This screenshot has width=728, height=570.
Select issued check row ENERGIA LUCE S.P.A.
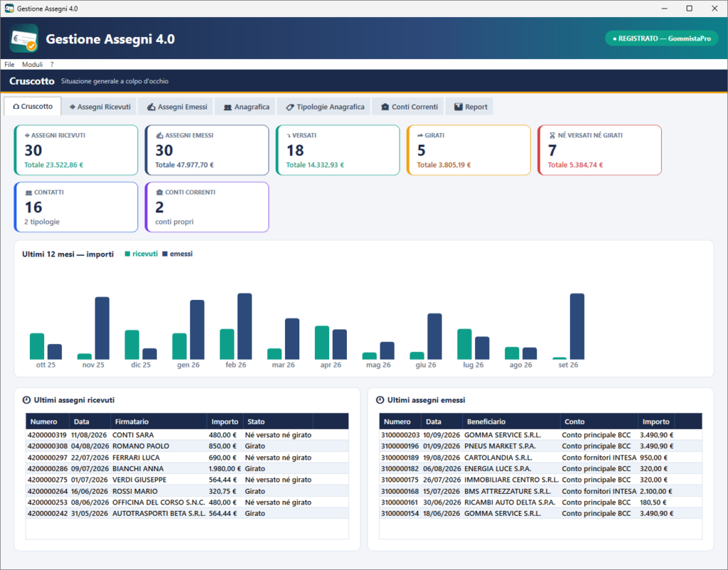pyautogui.click(x=540, y=469)
